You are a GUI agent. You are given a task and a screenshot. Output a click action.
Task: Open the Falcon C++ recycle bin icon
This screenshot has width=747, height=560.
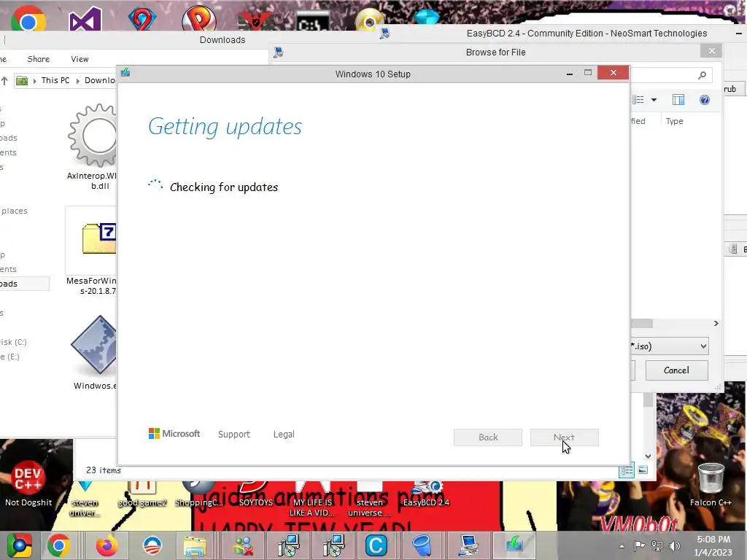coord(711,484)
